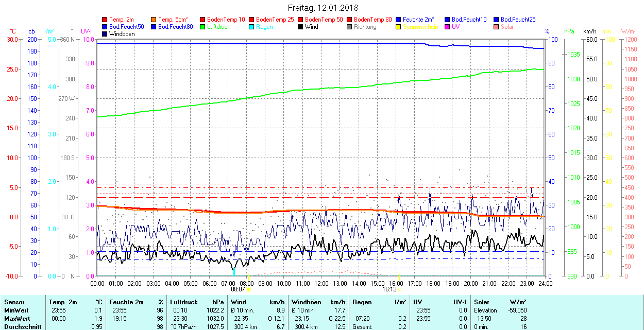Click the Feuchte 2m* legend label
Screen dimensions: 644x330
point(418,20)
